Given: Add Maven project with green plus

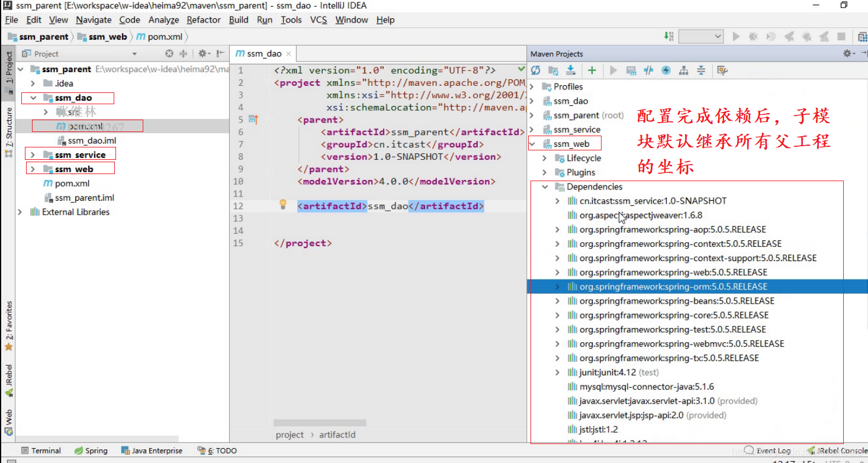Looking at the screenshot, I should click(592, 70).
